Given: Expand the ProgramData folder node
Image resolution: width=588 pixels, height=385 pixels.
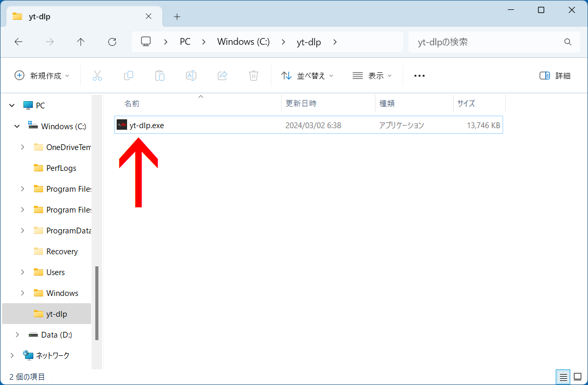Looking at the screenshot, I should [22, 230].
